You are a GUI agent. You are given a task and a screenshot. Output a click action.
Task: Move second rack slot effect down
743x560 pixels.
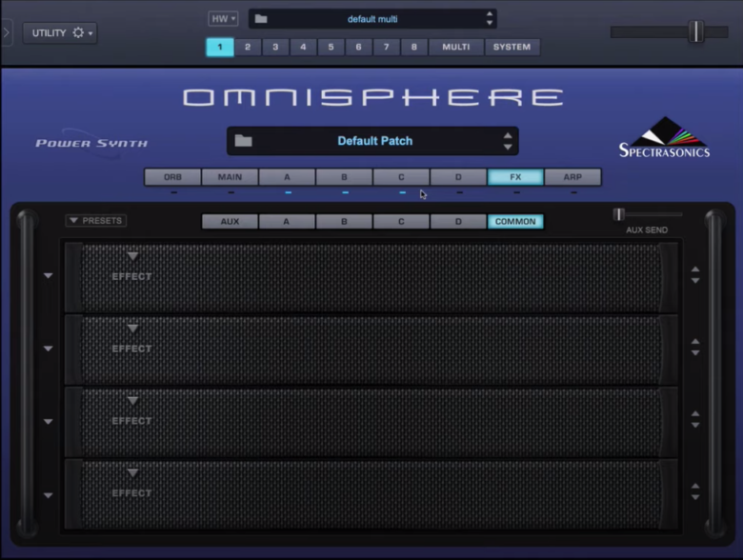tap(695, 353)
